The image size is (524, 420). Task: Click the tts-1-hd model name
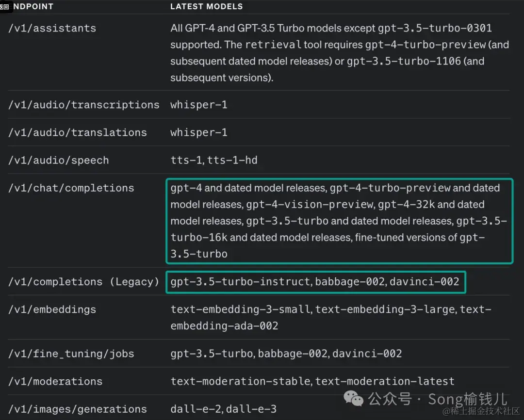(232, 160)
